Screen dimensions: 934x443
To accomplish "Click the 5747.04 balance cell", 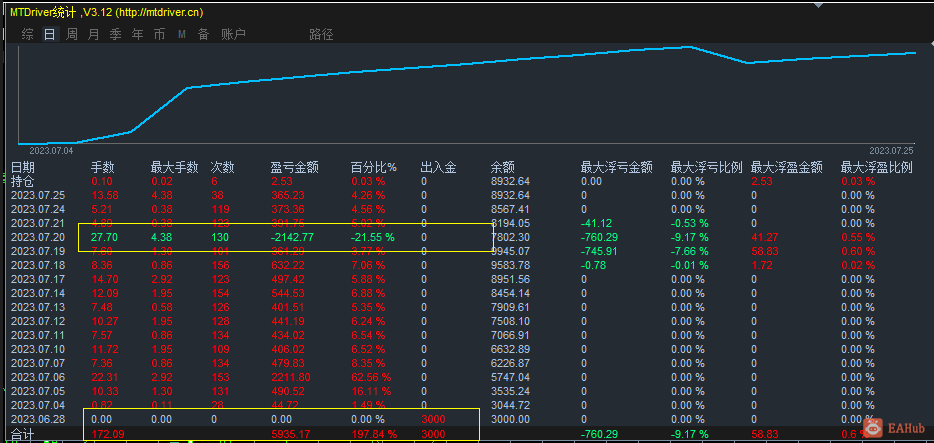I will [x=510, y=377].
